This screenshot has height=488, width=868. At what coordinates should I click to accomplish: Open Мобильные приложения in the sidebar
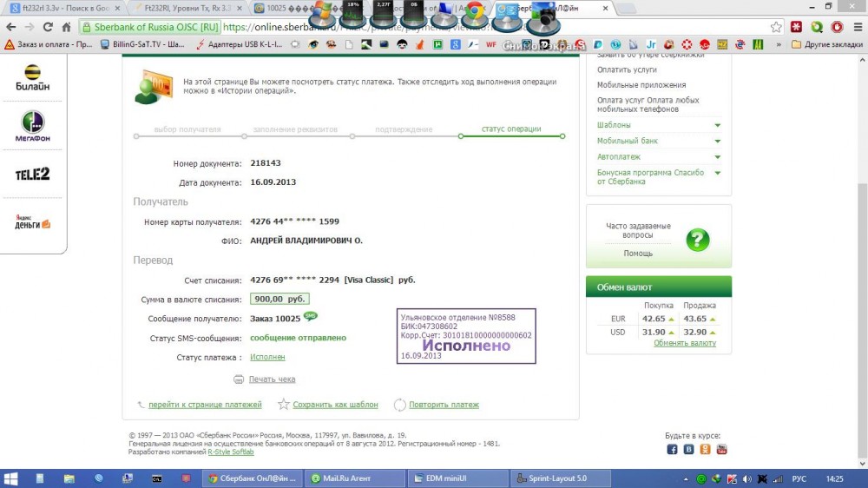pos(641,85)
